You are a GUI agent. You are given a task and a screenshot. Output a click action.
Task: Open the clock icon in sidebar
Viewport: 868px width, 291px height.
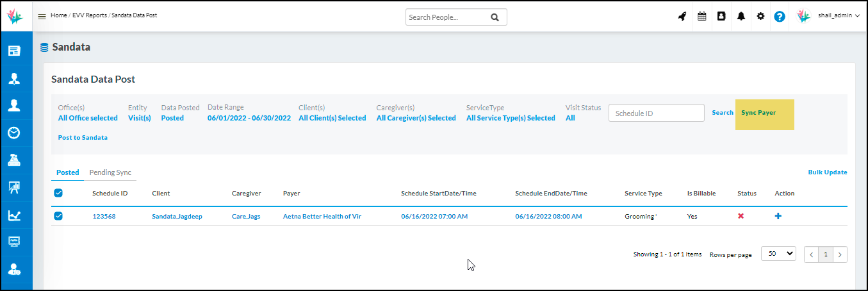[13, 133]
